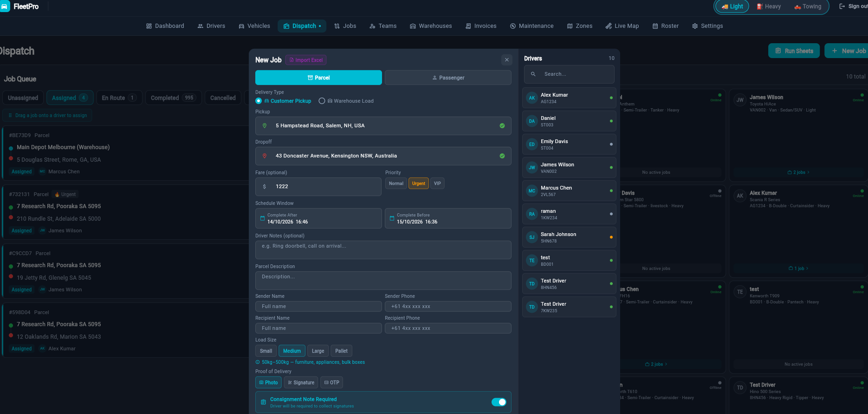
Task: Click the ED avatar for Emily Davis
Action: 532,145
